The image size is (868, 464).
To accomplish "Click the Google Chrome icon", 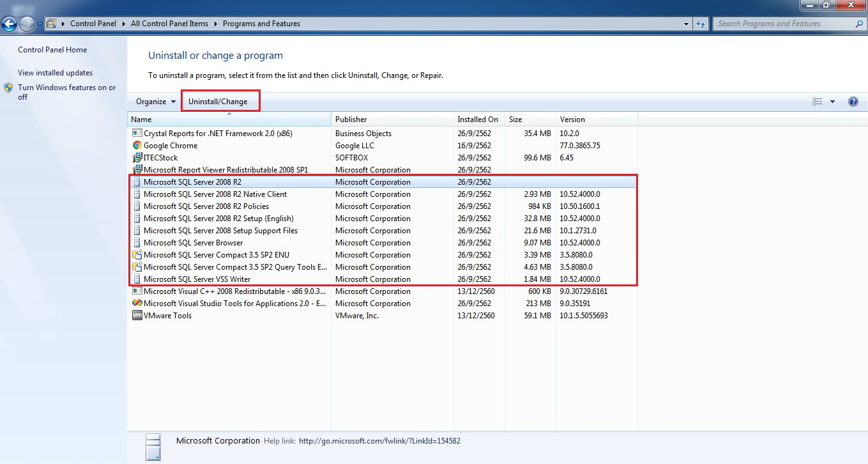I will [x=137, y=146].
